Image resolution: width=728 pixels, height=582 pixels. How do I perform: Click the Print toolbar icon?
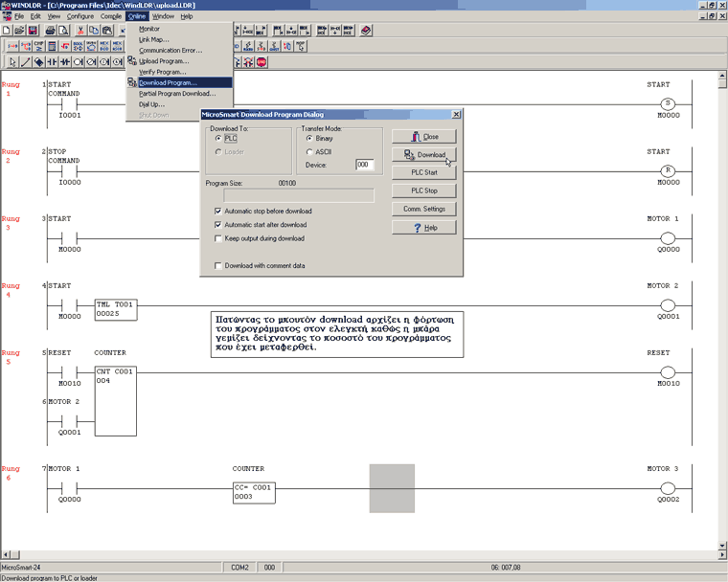[52, 31]
